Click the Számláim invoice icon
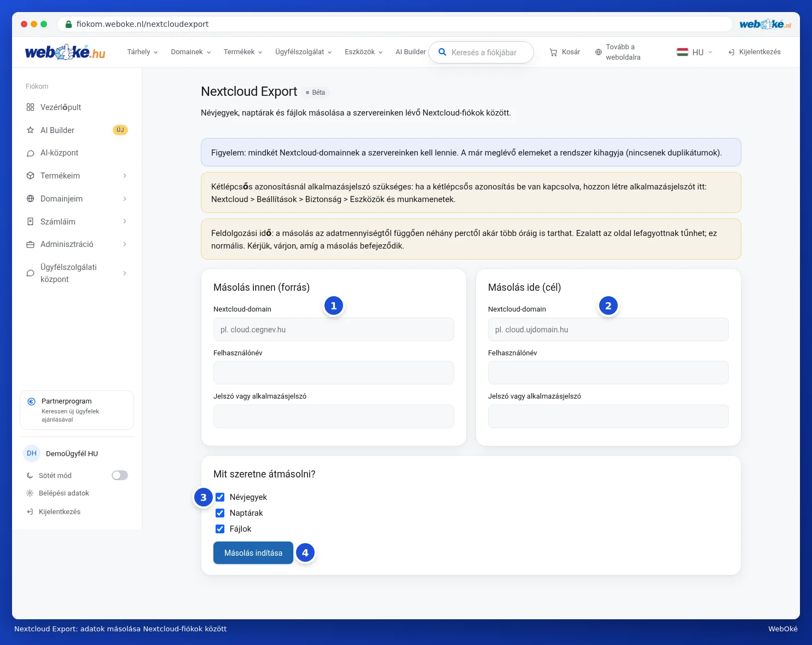Screen dimensions: 812x645 pyautogui.click(x=30, y=222)
